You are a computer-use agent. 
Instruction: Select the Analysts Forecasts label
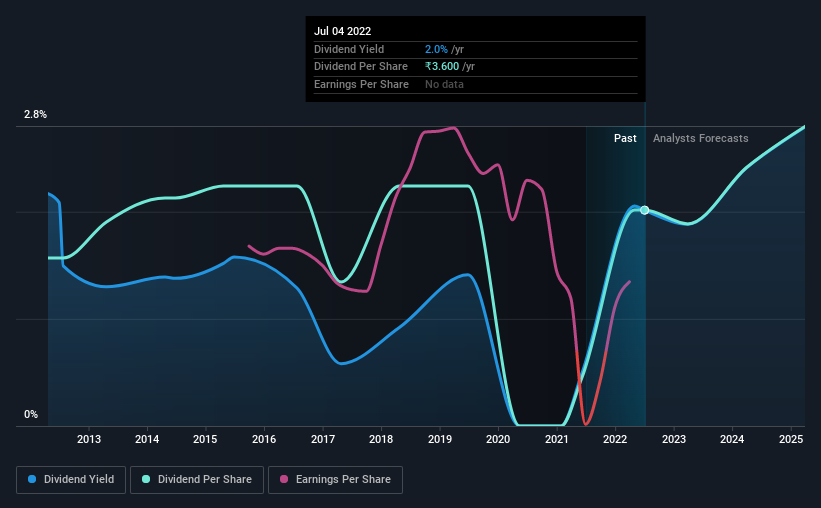click(701, 138)
